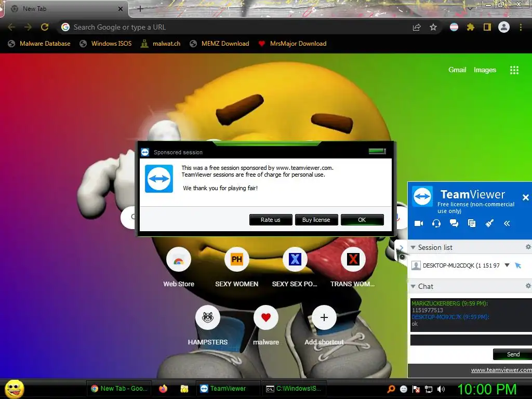Open Session list settings gear

[528, 247]
